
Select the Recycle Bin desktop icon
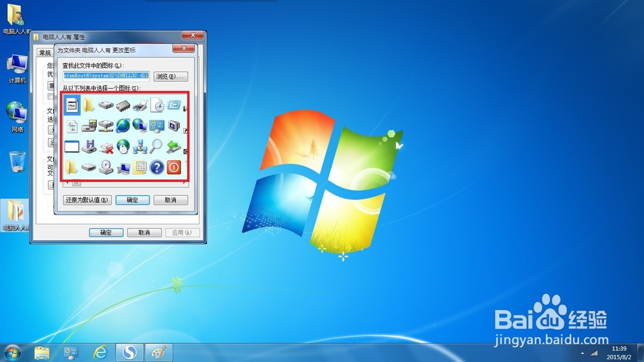point(17,161)
